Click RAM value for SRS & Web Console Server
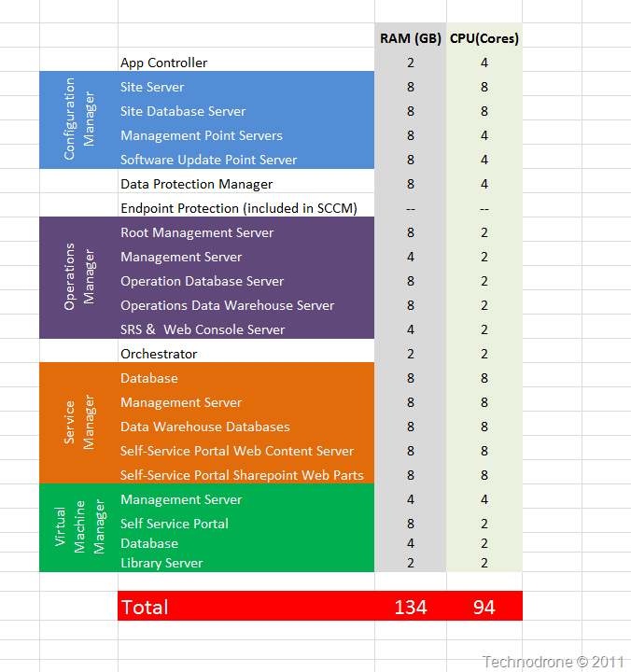Viewport: 631px width, 672px height. [411, 327]
